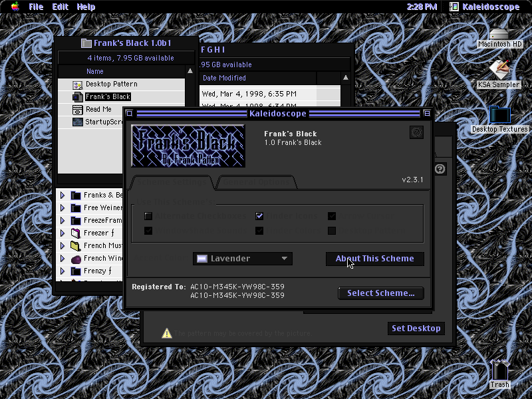Click the Set Desktop button
The height and width of the screenshot is (399, 532).
(x=416, y=329)
